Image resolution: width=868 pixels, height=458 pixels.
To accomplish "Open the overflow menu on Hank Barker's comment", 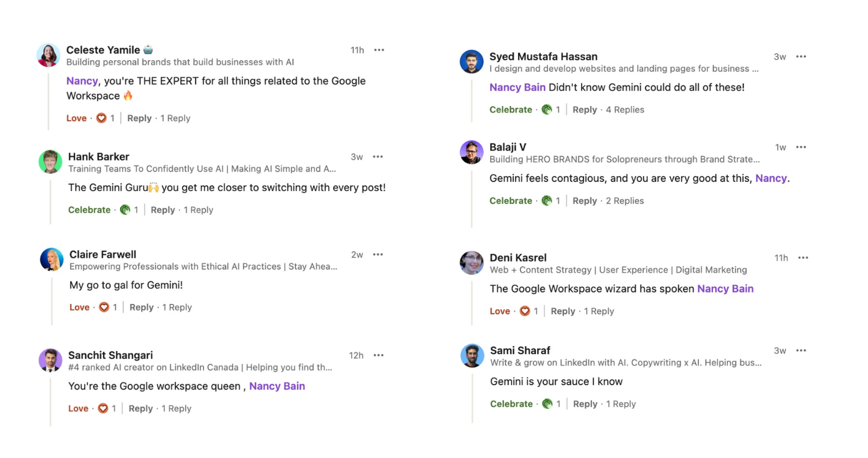I will tap(379, 156).
